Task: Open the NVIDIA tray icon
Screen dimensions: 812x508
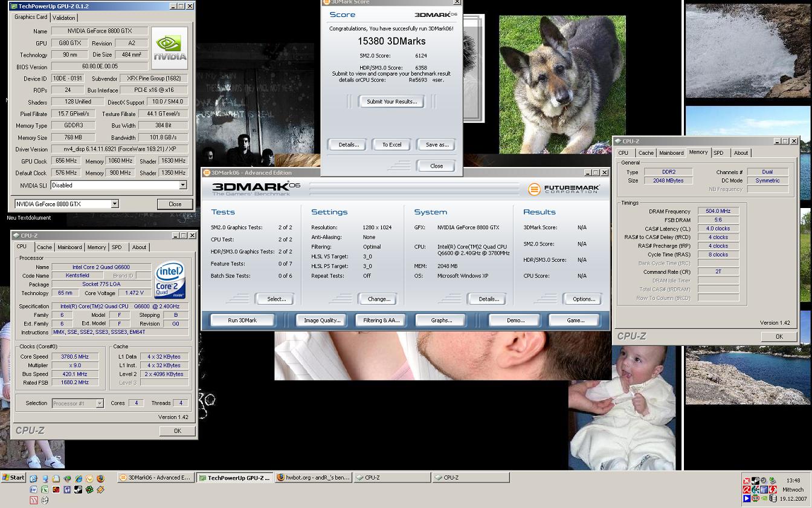Action: click(x=764, y=498)
